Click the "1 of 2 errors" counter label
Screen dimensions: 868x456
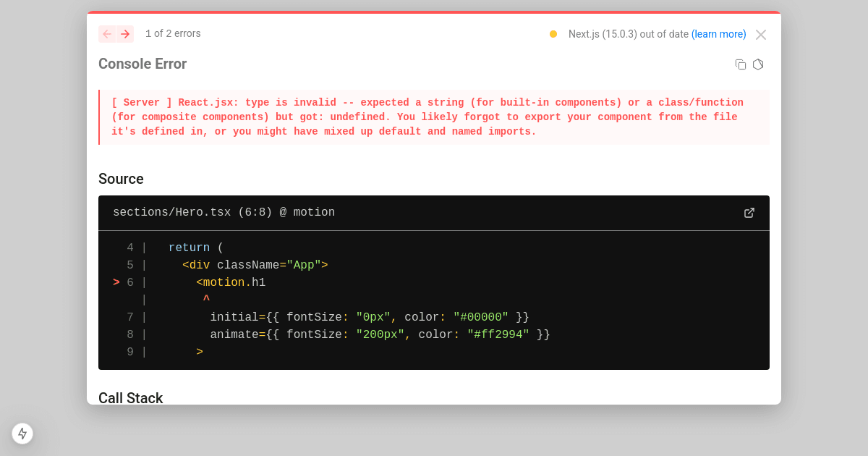(173, 34)
